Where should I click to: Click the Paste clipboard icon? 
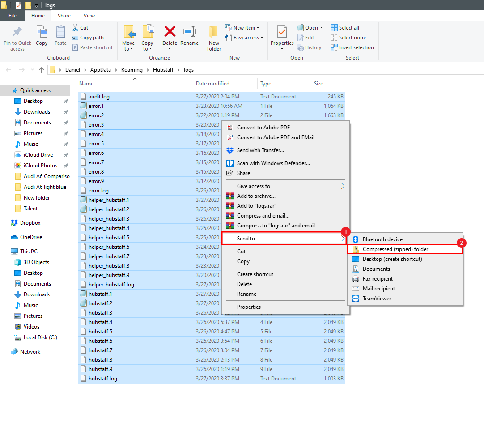60,31
